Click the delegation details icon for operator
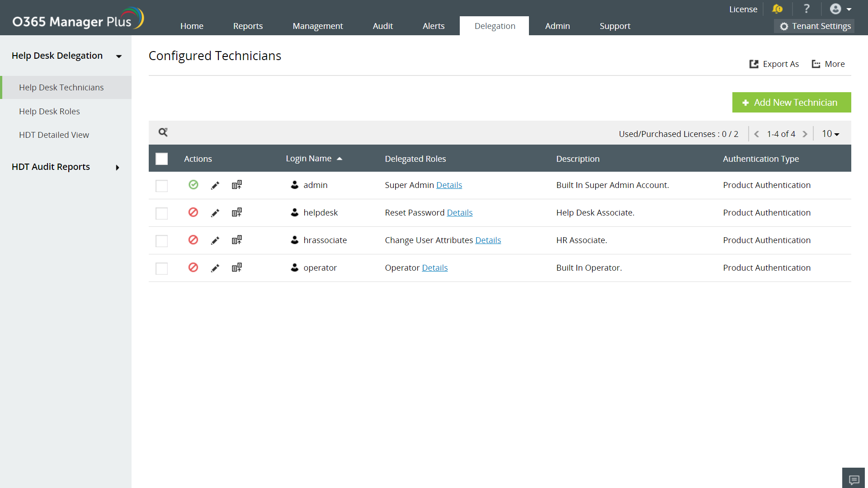Image resolution: width=868 pixels, height=488 pixels. [237, 267]
